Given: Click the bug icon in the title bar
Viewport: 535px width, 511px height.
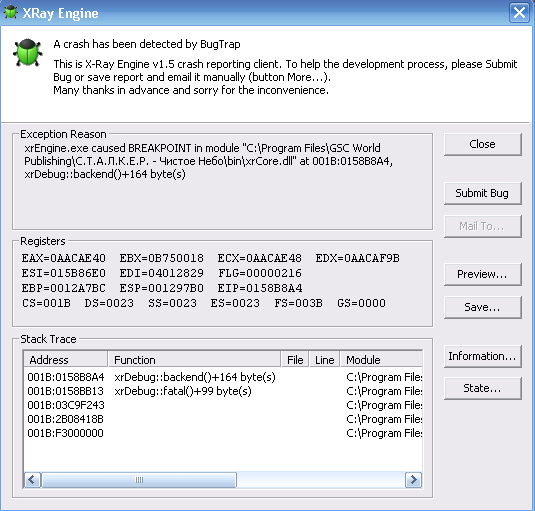Looking at the screenshot, I should (x=11, y=12).
